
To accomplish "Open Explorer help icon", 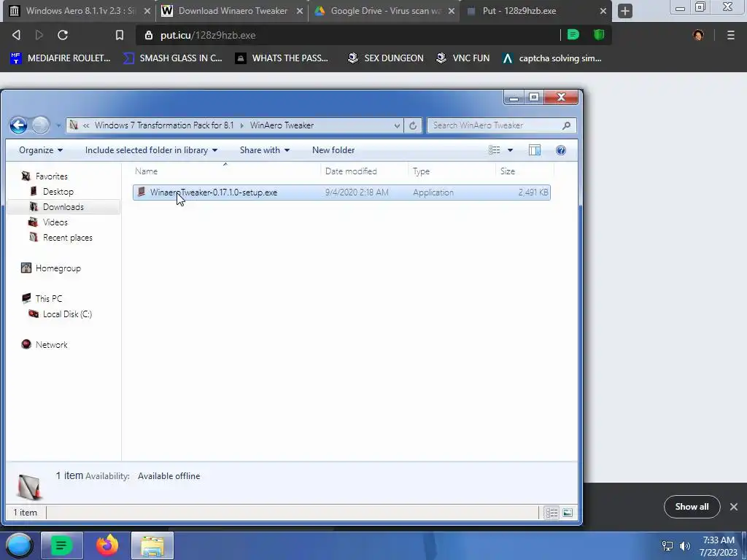I will pos(561,150).
